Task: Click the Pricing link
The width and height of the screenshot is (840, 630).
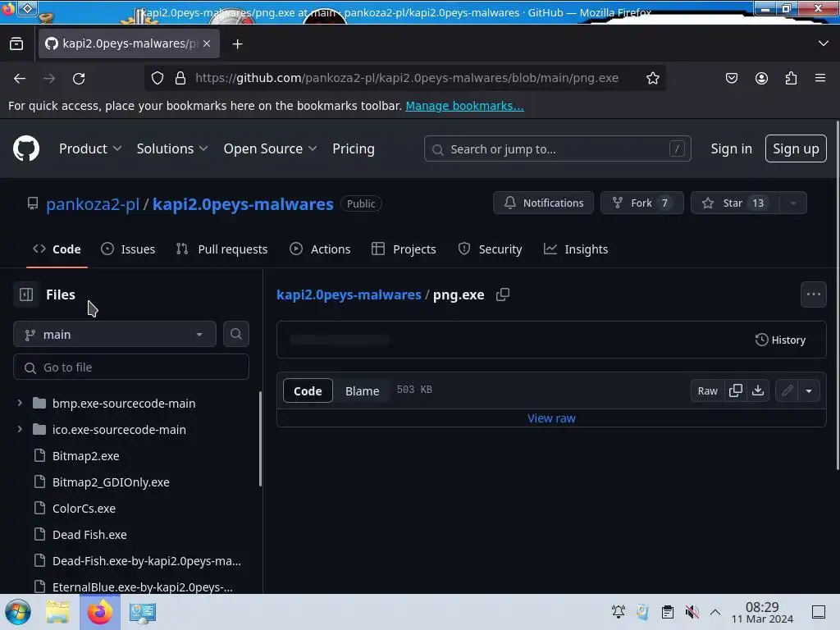Action: 353,148
